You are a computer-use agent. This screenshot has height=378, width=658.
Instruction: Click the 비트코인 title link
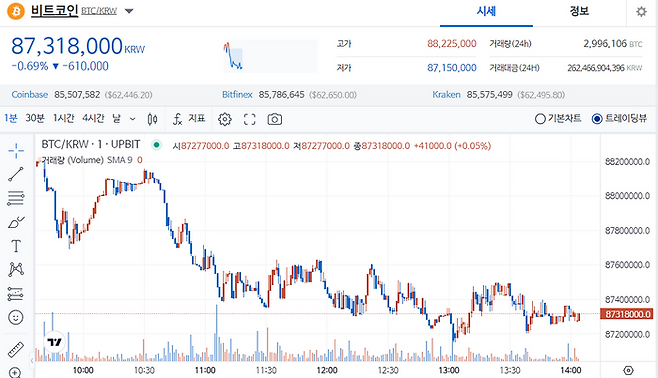coord(55,10)
